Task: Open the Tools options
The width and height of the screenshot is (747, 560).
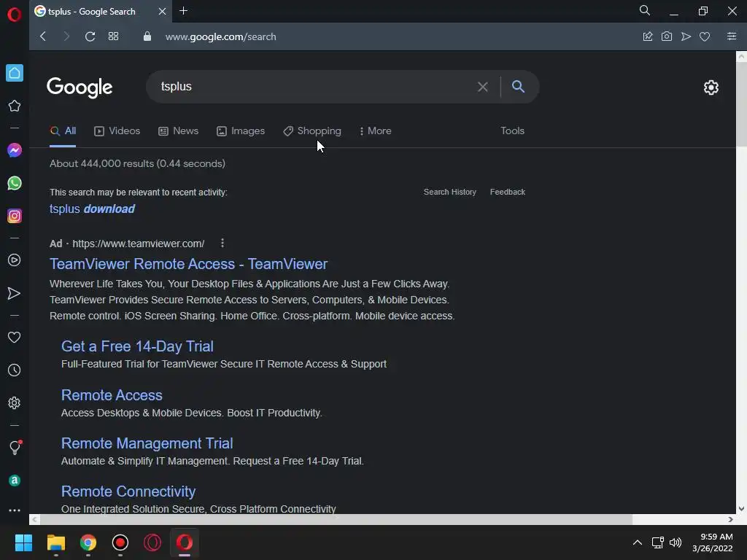Action: (x=512, y=131)
